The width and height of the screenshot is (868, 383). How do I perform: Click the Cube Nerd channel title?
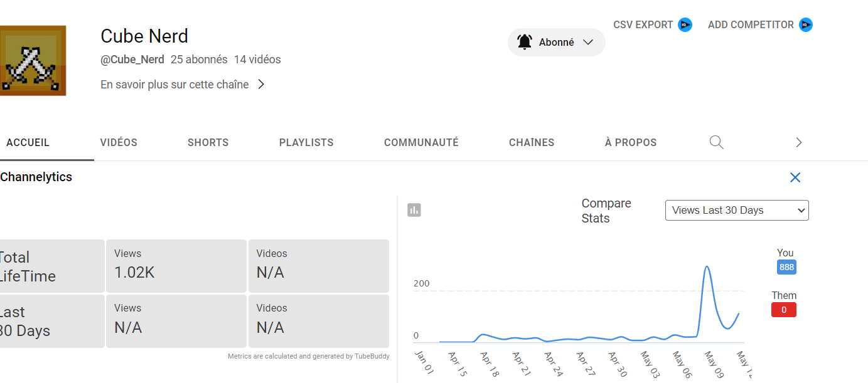[144, 36]
